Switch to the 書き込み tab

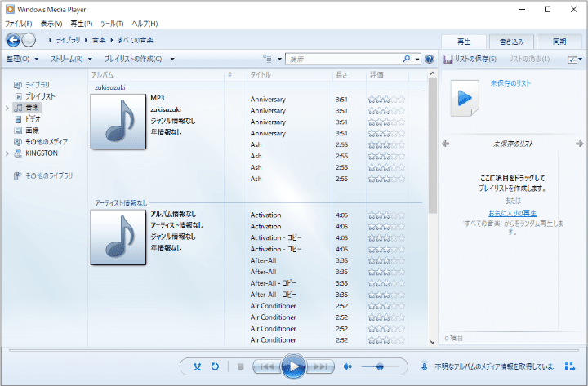pyautogui.click(x=511, y=42)
